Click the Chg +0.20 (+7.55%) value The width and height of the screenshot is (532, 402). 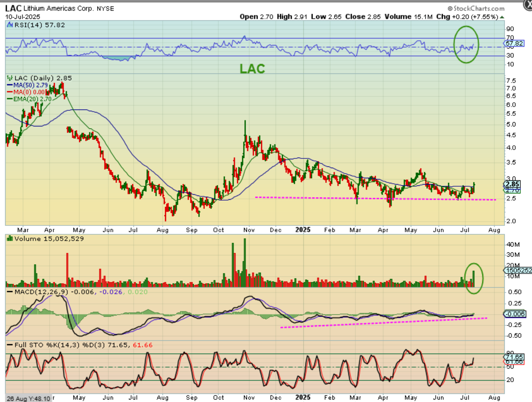point(467,17)
